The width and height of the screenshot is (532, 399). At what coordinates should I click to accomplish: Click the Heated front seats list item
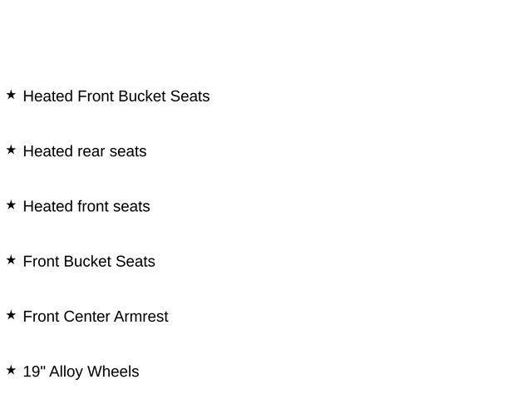coord(86,206)
